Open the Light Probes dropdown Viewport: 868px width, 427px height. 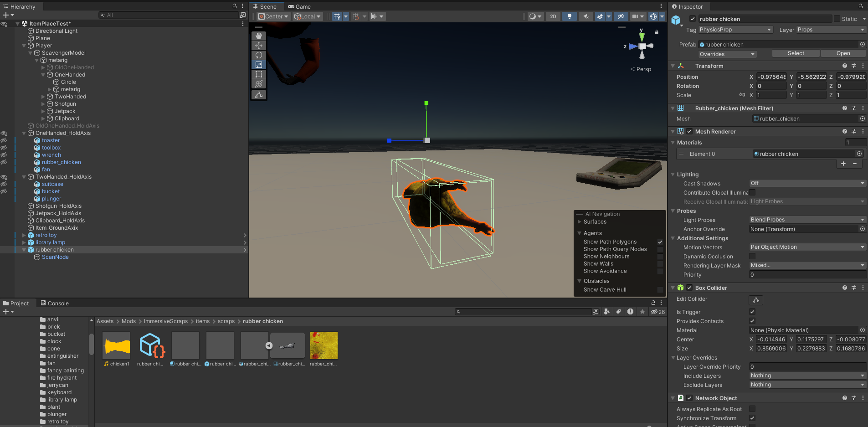point(807,220)
